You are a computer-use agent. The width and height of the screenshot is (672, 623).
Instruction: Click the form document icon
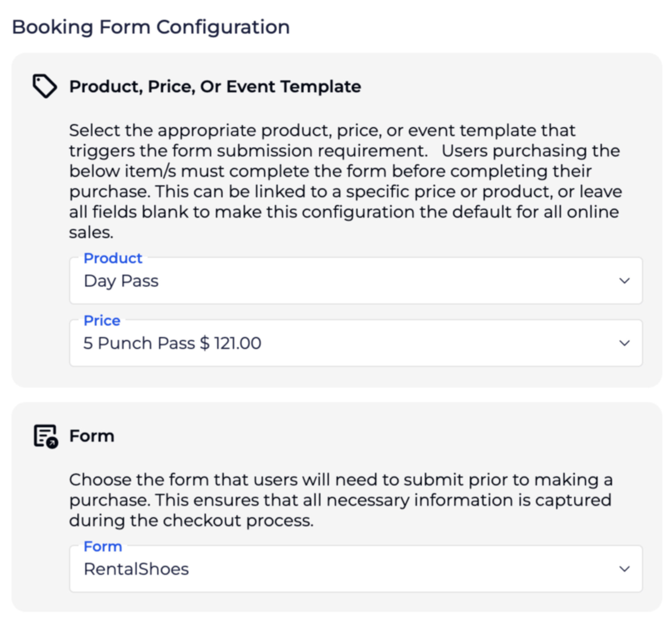pos(46,436)
